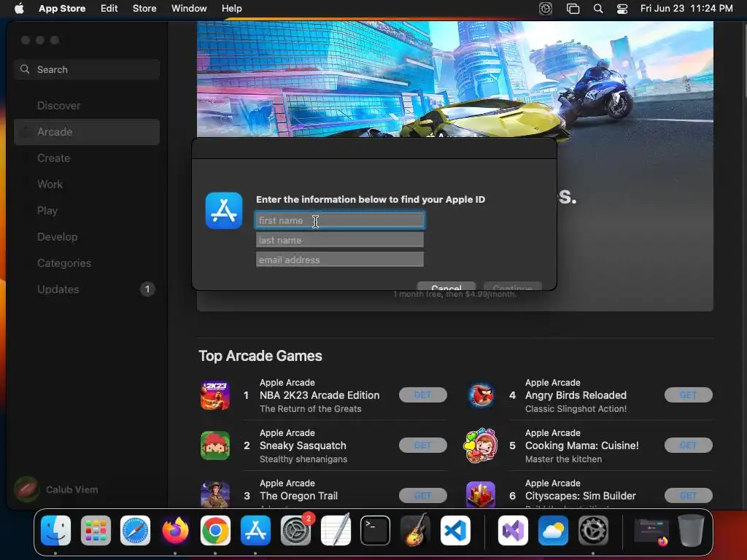Open Categories in the sidebar
Screen dimensions: 747x560
pyautogui.click(x=64, y=262)
